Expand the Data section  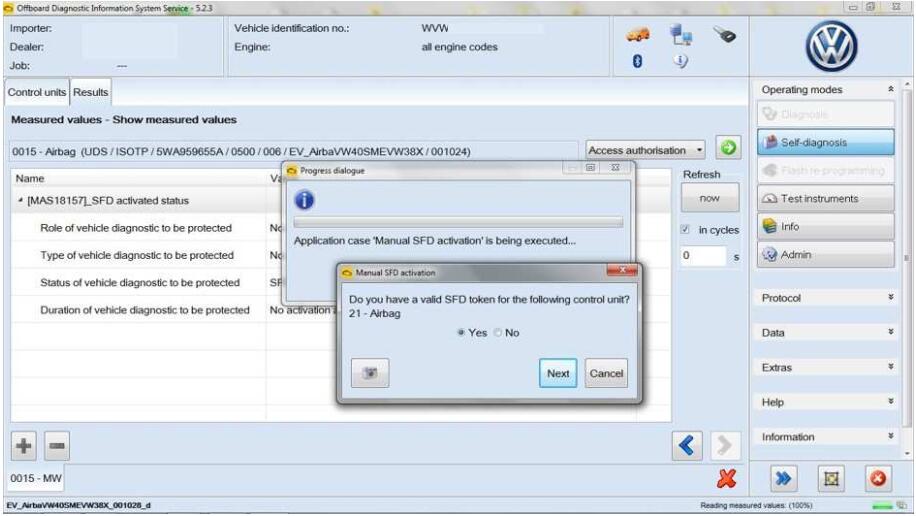click(890, 332)
